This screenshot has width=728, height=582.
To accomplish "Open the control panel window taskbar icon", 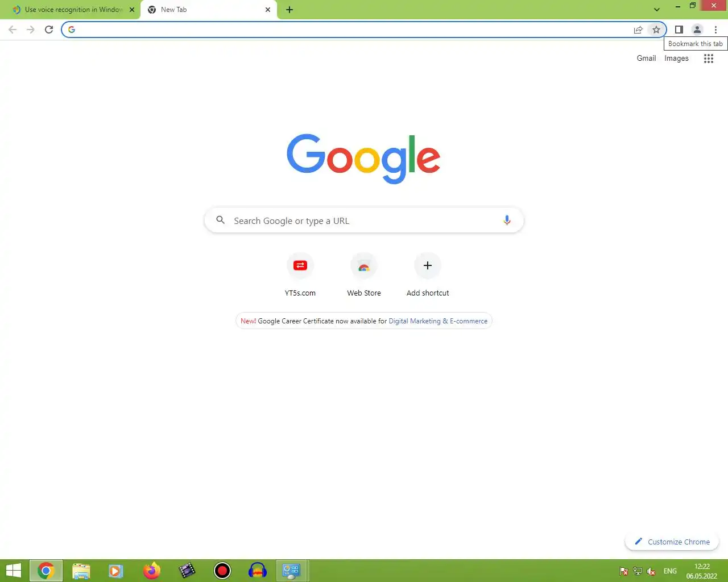I will [292, 571].
